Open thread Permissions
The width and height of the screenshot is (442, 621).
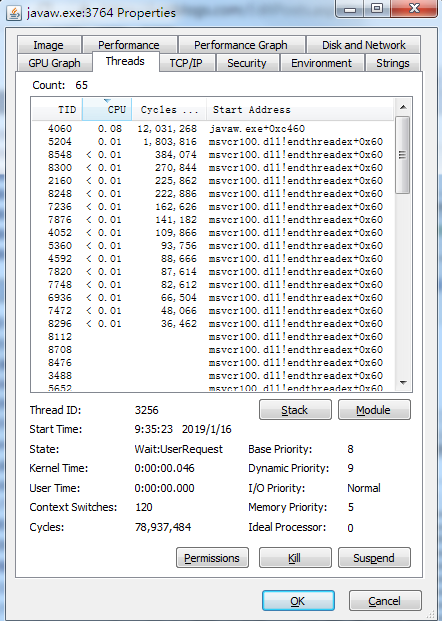(x=212, y=558)
